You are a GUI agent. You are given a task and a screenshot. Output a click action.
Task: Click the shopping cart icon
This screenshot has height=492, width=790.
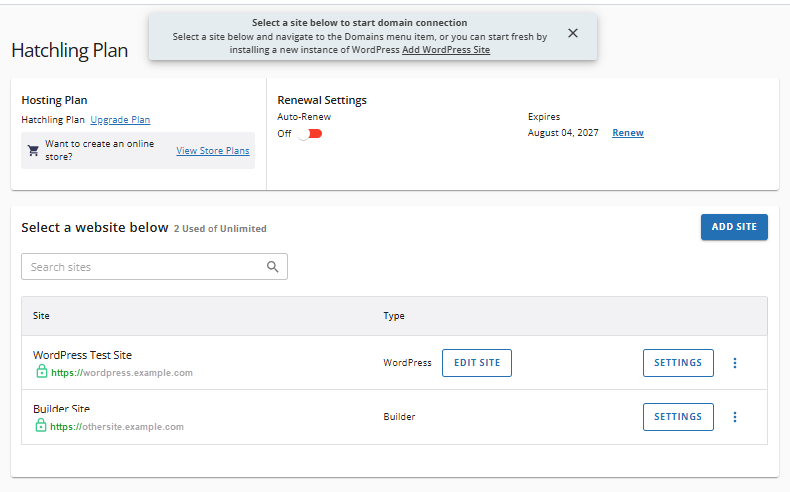point(33,151)
